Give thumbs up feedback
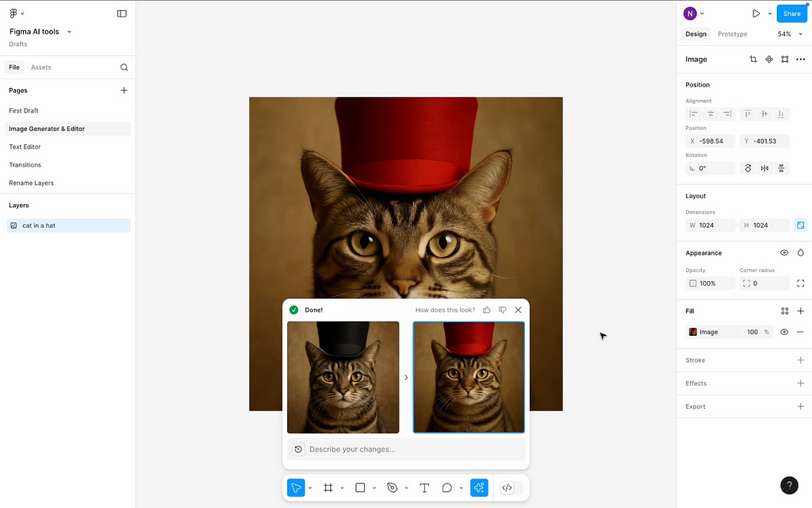The height and width of the screenshot is (508, 812). point(486,310)
